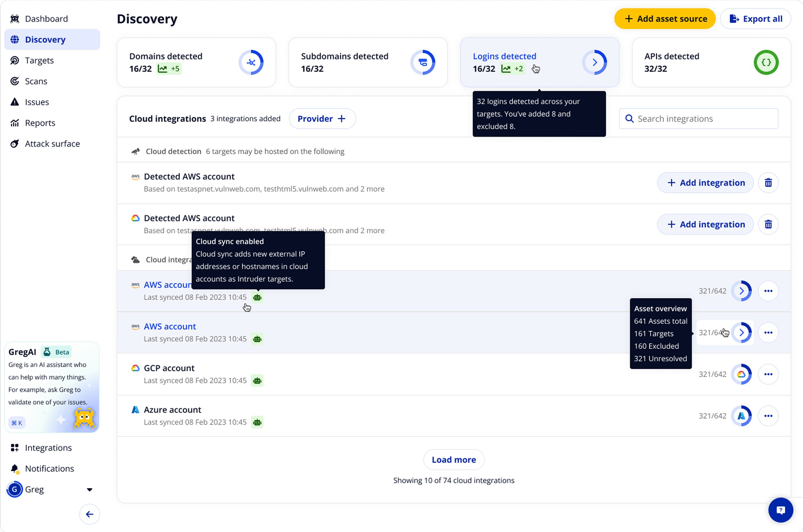Viewport: 803px width, 532px height.
Task: Click the 321/642 progress ring on Azure account
Action: (x=742, y=416)
